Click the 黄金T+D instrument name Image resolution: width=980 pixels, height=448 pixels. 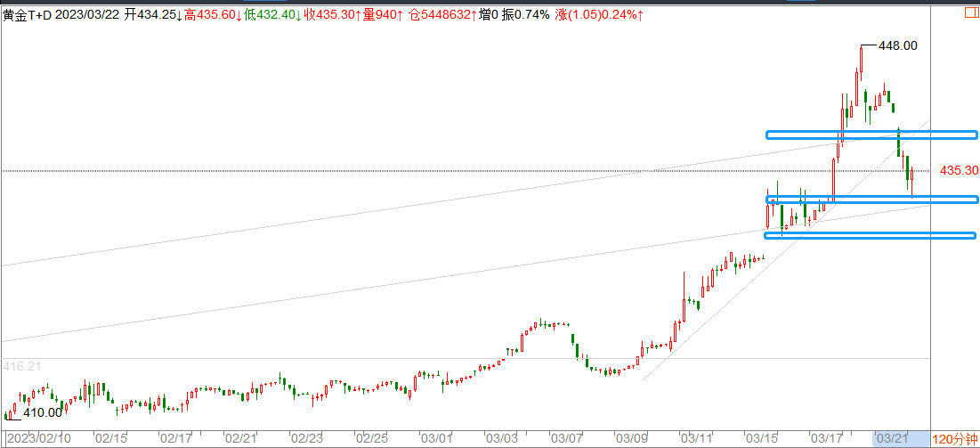(x=28, y=14)
